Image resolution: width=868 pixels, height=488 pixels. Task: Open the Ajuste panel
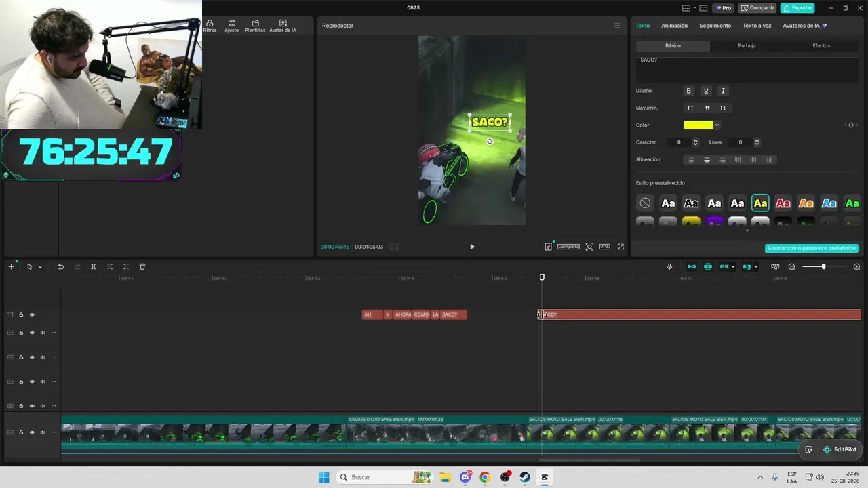tap(232, 26)
